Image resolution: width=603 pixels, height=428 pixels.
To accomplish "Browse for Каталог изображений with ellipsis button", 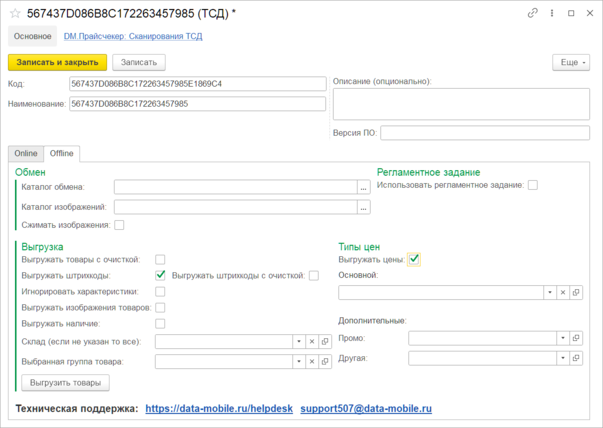I will click(x=363, y=207).
